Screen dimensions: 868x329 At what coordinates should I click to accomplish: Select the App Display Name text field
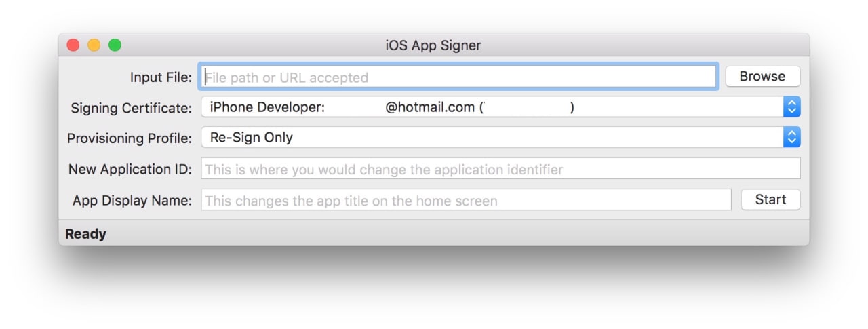click(x=466, y=200)
